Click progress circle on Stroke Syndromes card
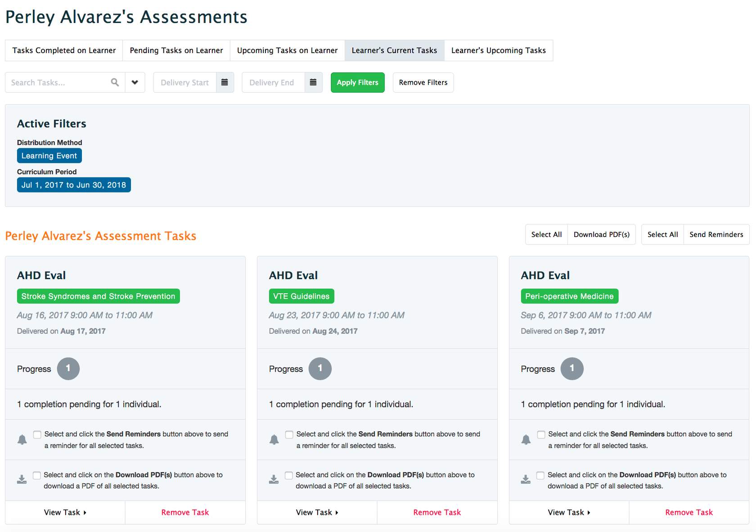 click(x=68, y=369)
